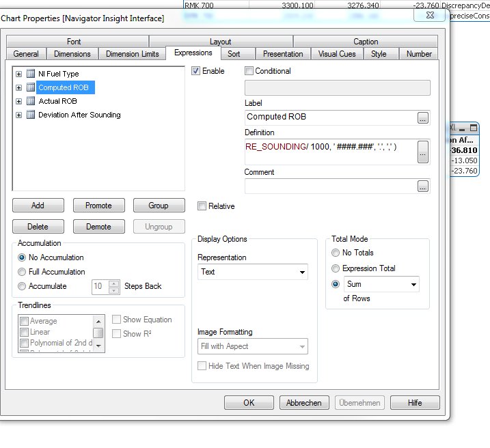Screen dimensions: 490x448
Task: Switch to the Font tab
Action: tap(77, 41)
